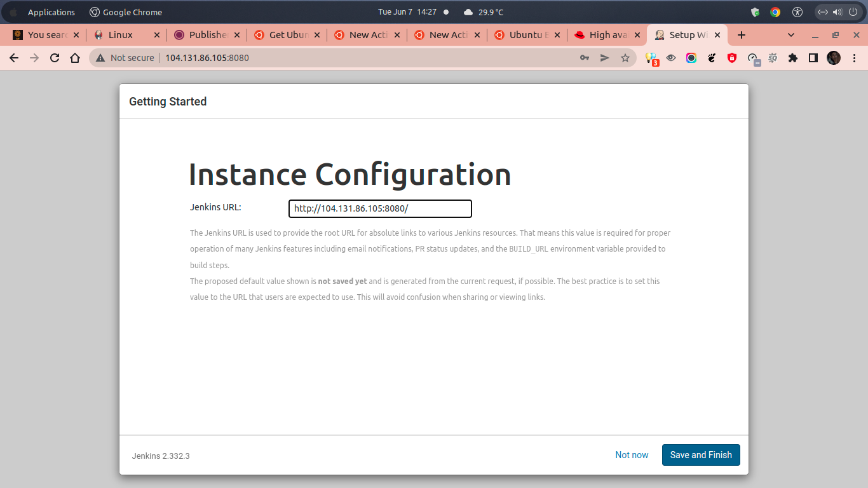Open the Chrome three-dot menu
This screenshot has height=488, width=868.
click(854, 58)
